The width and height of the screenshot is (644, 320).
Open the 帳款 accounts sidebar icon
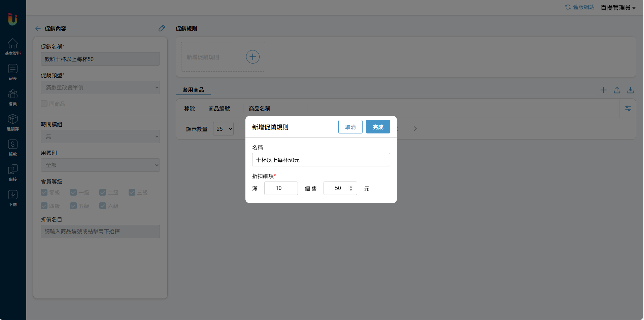click(13, 147)
